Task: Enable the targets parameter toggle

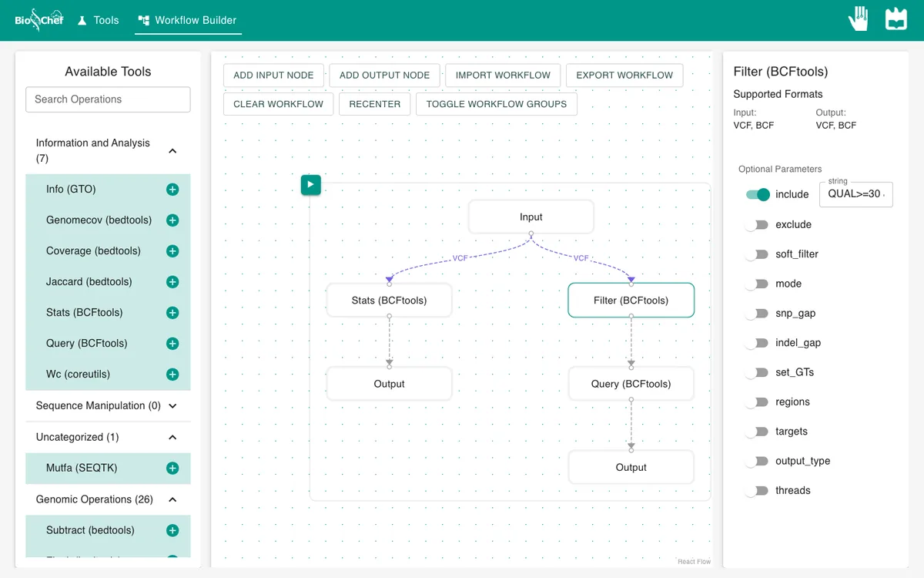Action: (758, 432)
